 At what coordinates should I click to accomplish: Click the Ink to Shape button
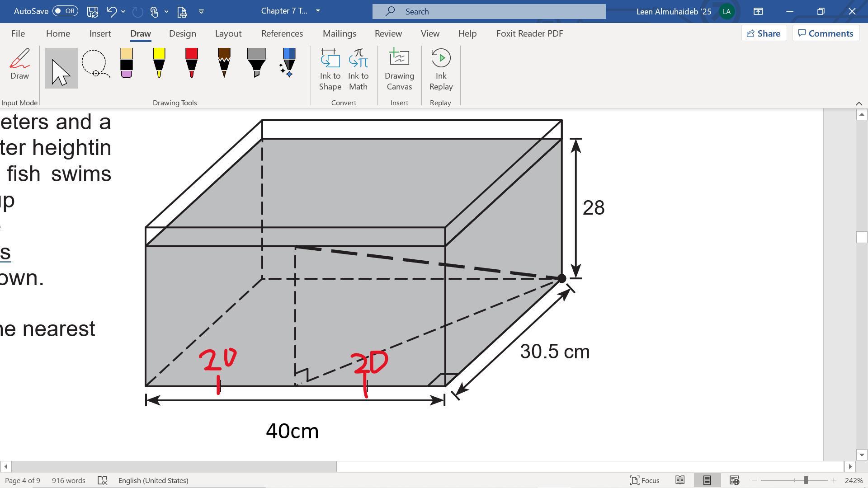point(330,70)
